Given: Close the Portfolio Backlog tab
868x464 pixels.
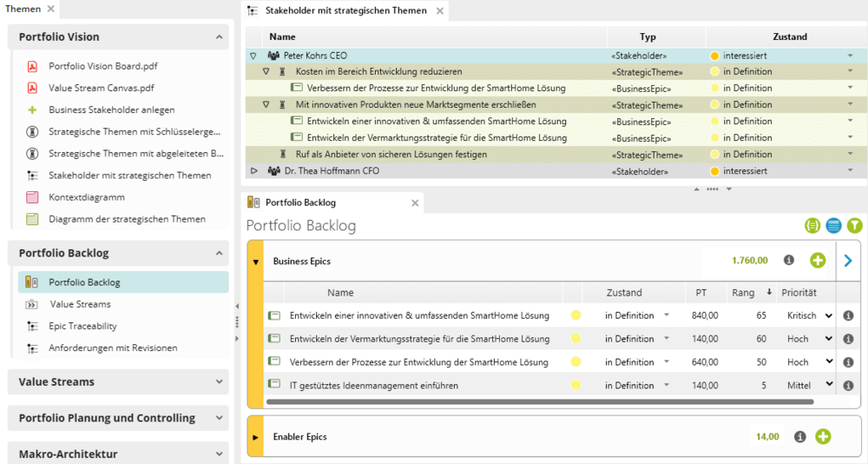Looking at the screenshot, I should (x=415, y=203).
